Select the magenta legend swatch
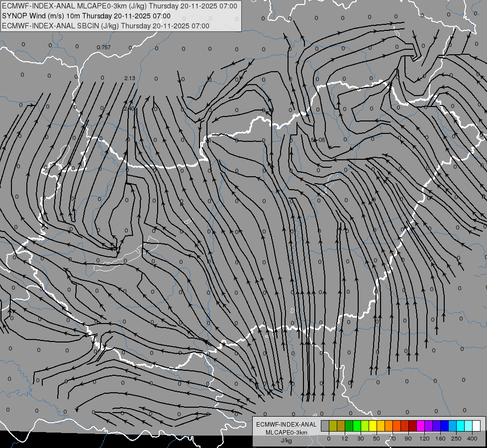Viewport: 487px width, 448px height. (x=421, y=426)
